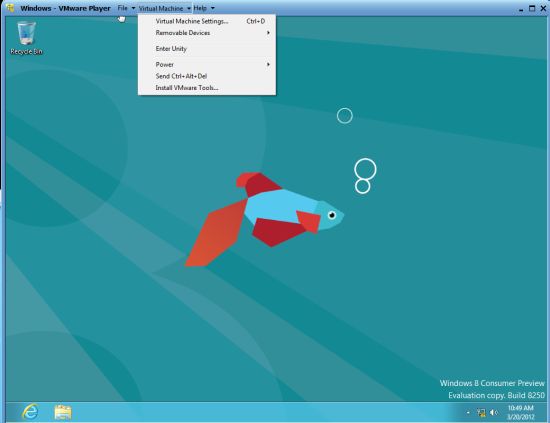This screenshot has width=550, height=423.
Task: Open the Help menu
Action: click(200, 8)
